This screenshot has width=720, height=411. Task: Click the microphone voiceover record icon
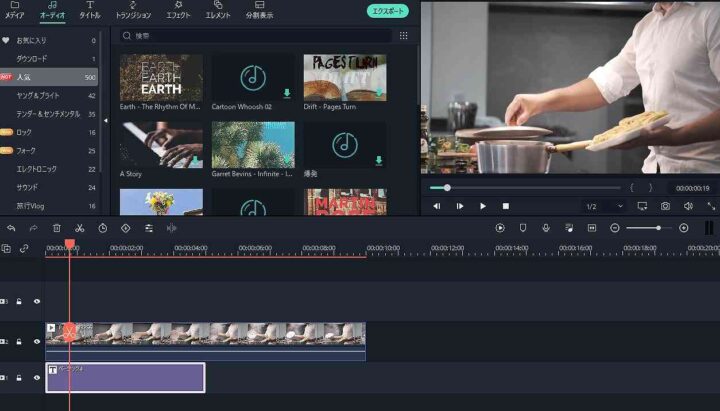point(546,228)
